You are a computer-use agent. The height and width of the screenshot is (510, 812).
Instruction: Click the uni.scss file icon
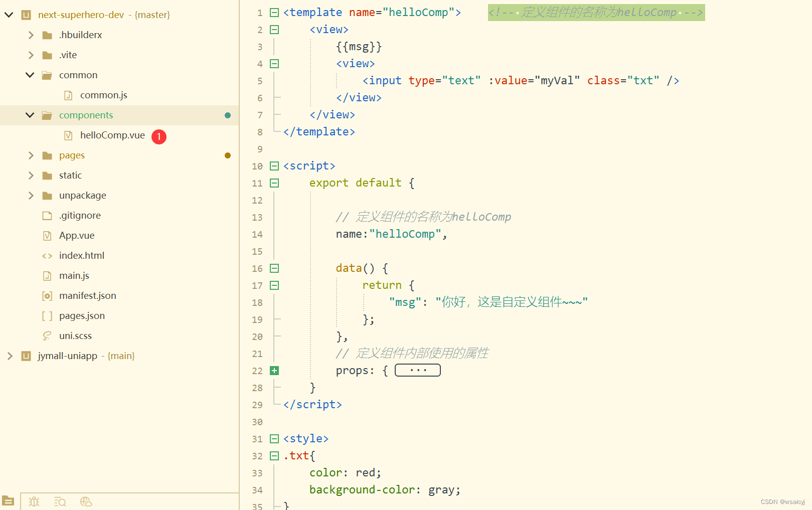47,336
